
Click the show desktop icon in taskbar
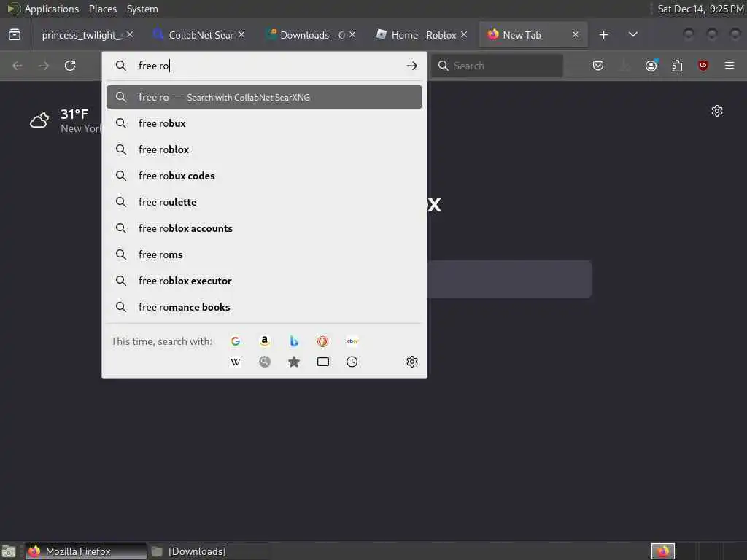coord(9,551)
